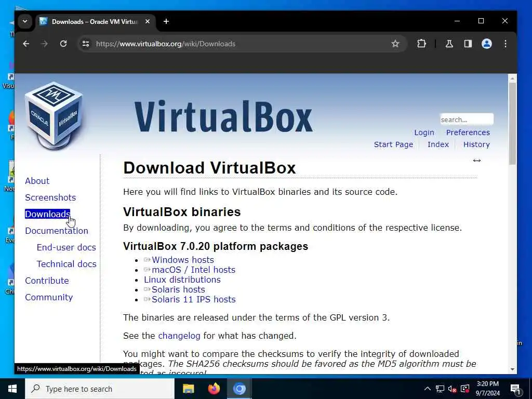This screenshot has height=399, width=532.
Task: Open Windows Start menu
Action: coord(12,389)
